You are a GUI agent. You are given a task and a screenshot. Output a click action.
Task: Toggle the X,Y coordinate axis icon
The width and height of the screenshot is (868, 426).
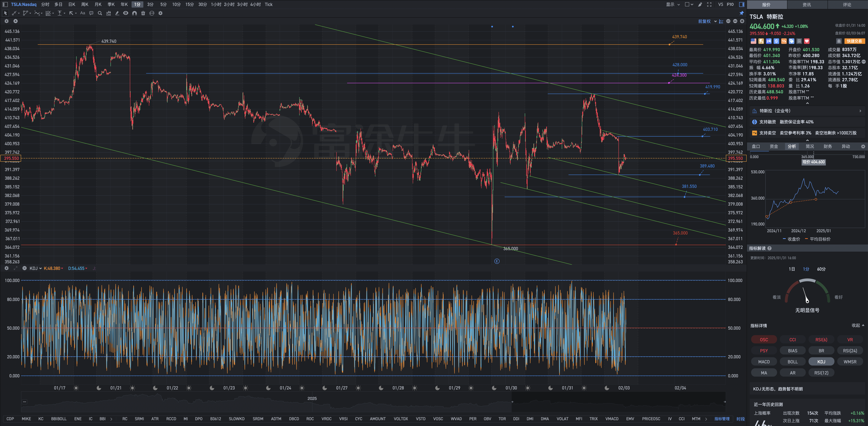(721, 21)
